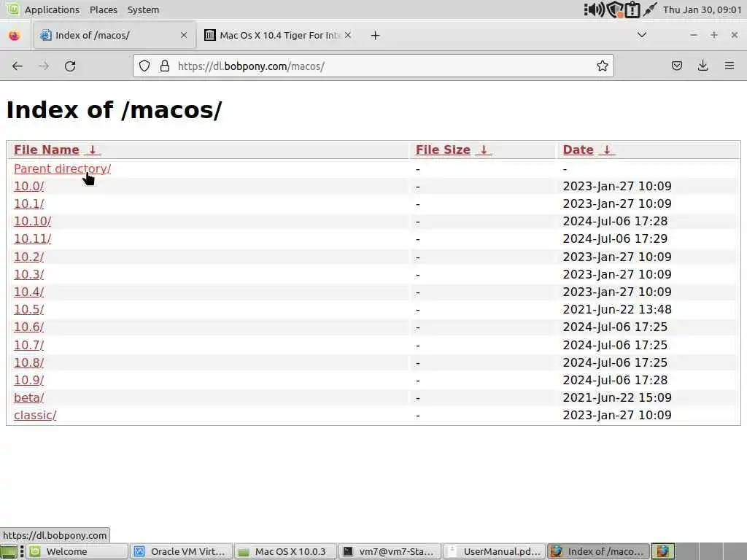Select the Index of /macos taskbar window
747x560 pixels.
[599, 551]
